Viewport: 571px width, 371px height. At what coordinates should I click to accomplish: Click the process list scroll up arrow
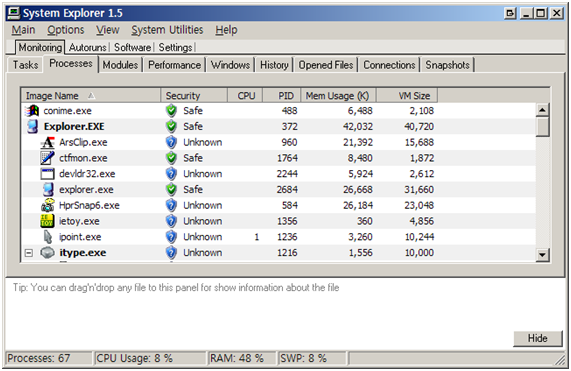tap(542, 110)
